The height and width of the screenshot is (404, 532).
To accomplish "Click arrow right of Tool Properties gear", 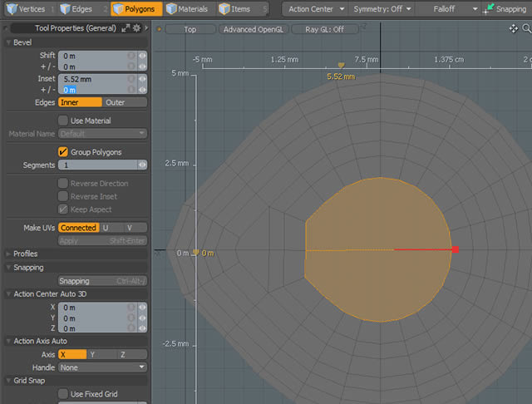I will tap(146, 28).
